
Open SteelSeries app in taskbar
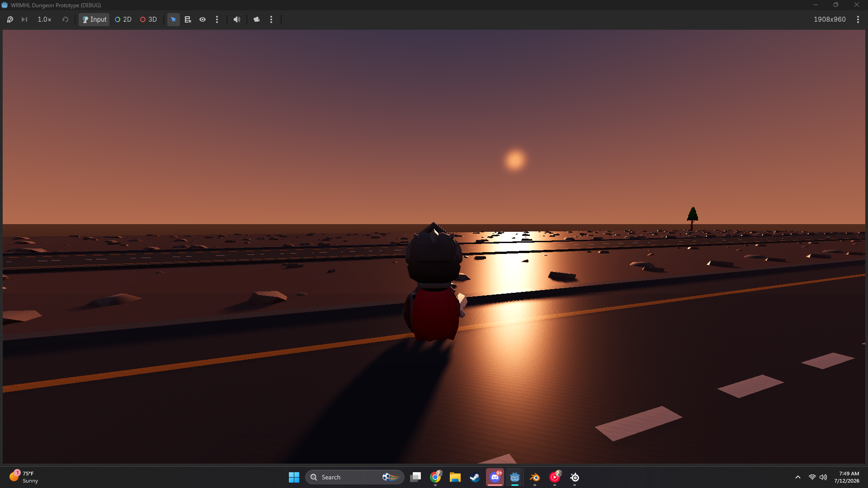[x=575, y=477]
